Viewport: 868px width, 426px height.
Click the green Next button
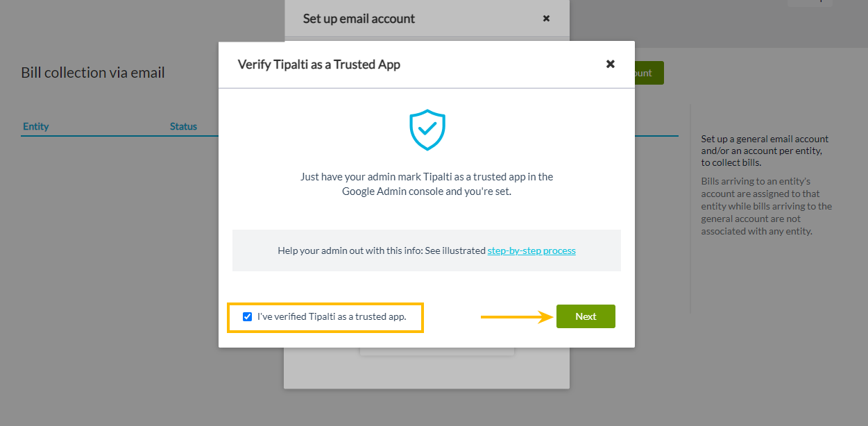coord(586,316)
